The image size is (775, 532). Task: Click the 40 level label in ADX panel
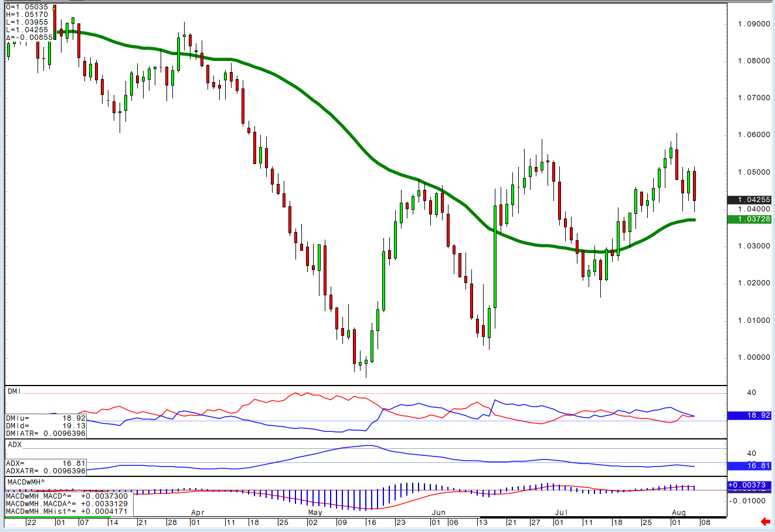[752, 453]
